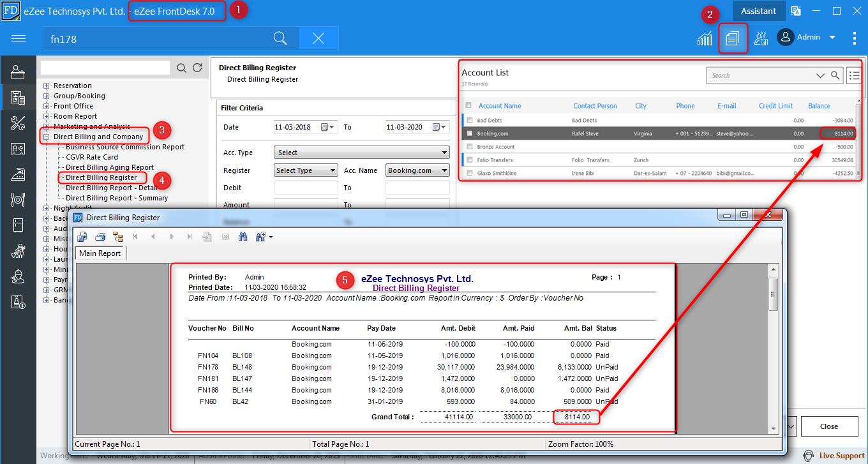
Task: Select CGVR Rate Card report
Action: point(92,157)
